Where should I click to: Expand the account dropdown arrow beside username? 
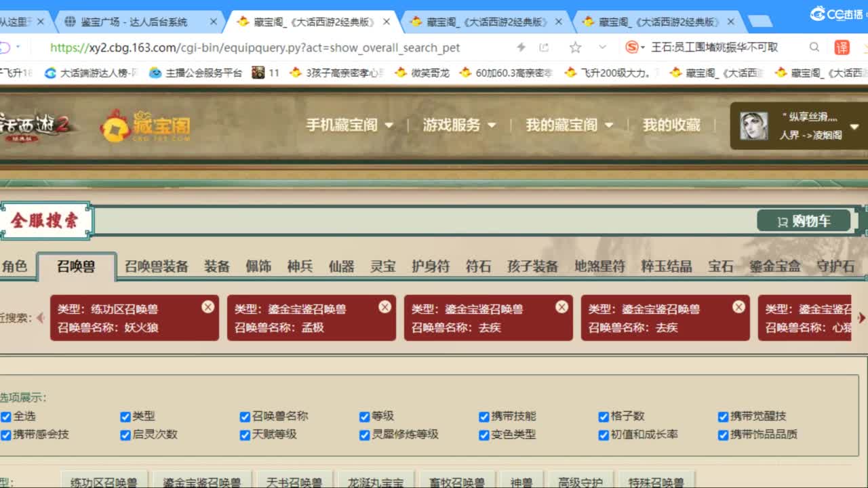click(854, 127)
